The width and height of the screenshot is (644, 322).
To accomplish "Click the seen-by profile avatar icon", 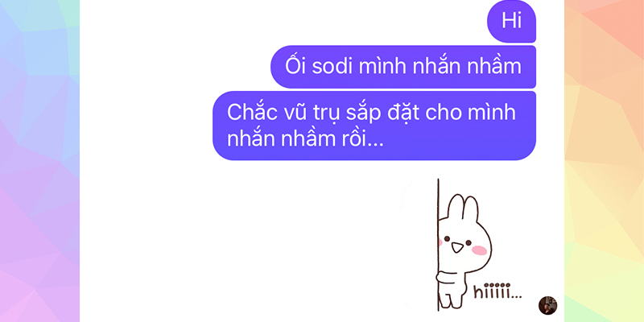I will [547, 305].
